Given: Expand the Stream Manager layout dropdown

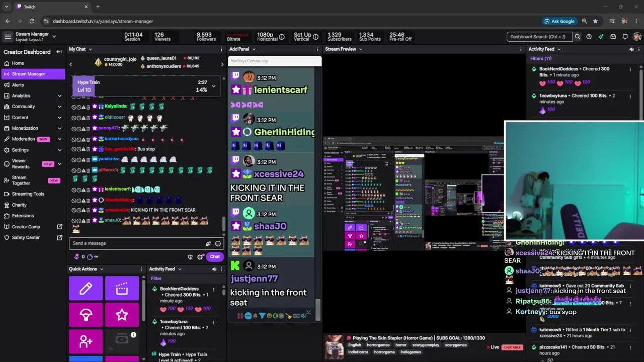Looking at the screenshot, I should (54, 37).
